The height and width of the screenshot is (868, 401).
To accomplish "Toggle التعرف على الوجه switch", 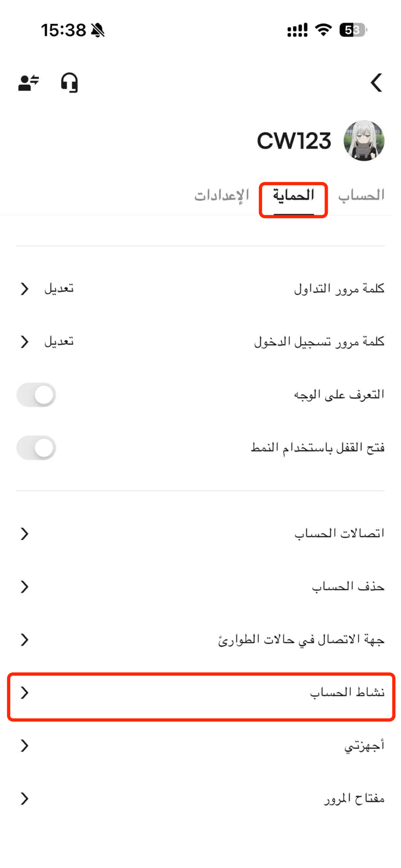I will click(36, 395).
